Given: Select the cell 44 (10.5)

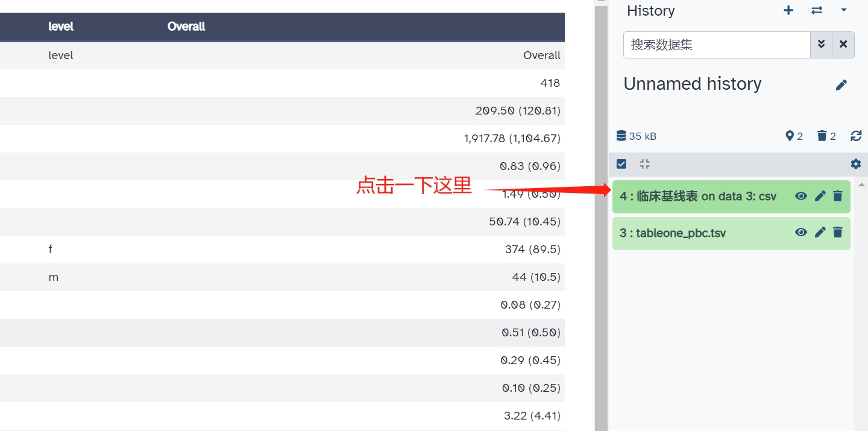Looking at the screenshot, I should pos(536,277).
